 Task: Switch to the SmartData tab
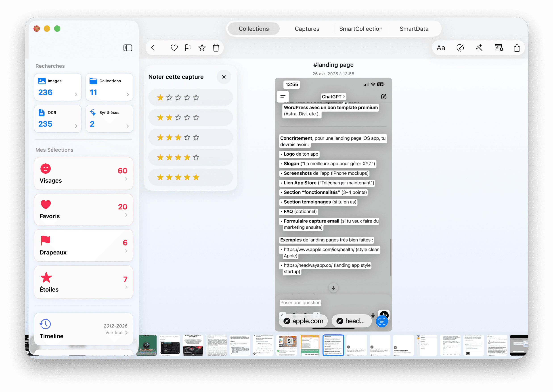coord(414,29)
